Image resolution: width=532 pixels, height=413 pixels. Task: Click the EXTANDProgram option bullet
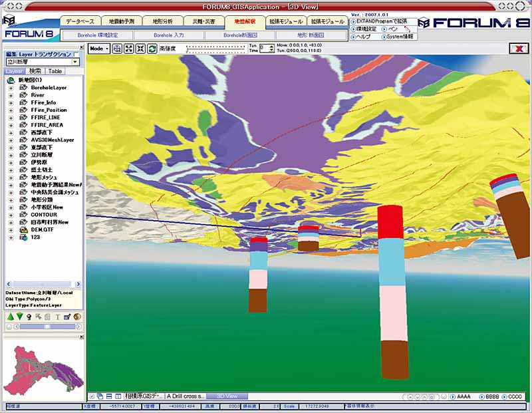pos(353,21)
